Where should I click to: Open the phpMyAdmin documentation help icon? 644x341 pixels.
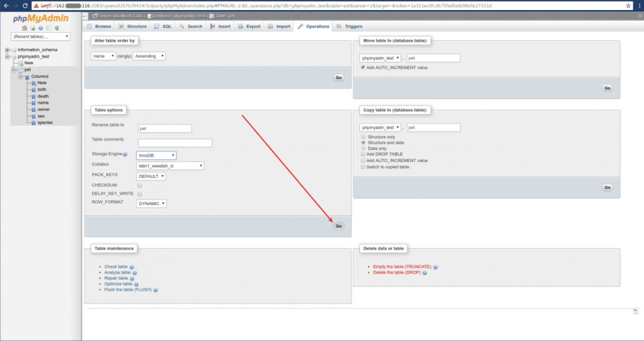click(x=41, y=28)
